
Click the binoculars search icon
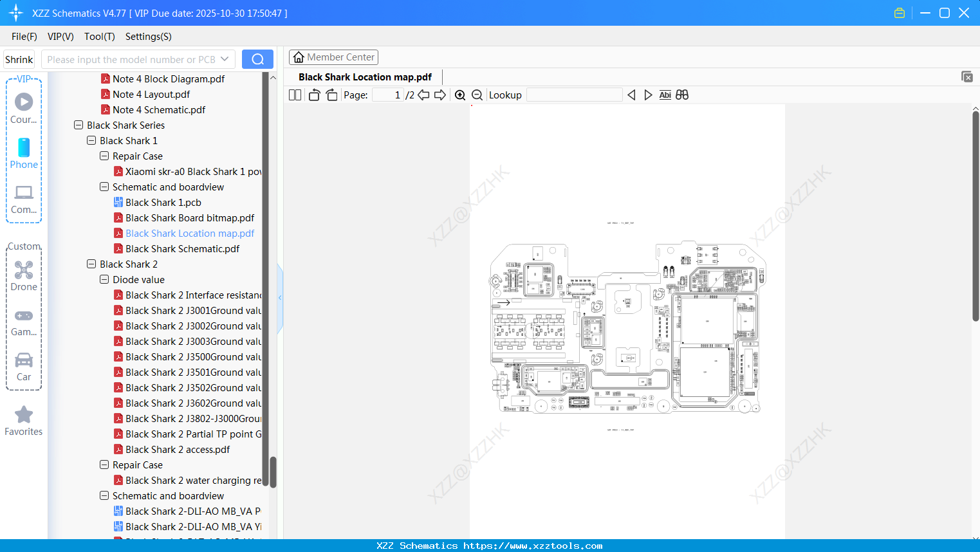(x=682, y=95)
